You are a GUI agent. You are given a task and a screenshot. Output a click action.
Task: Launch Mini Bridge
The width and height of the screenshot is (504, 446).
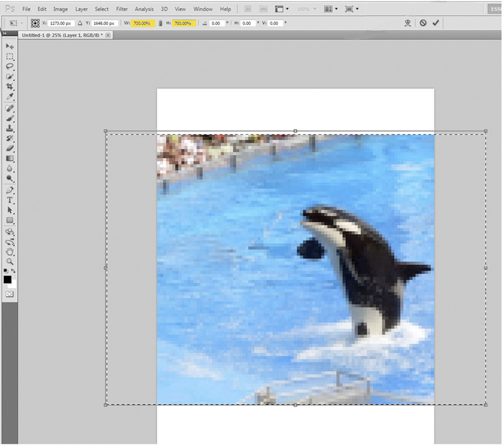264,9
